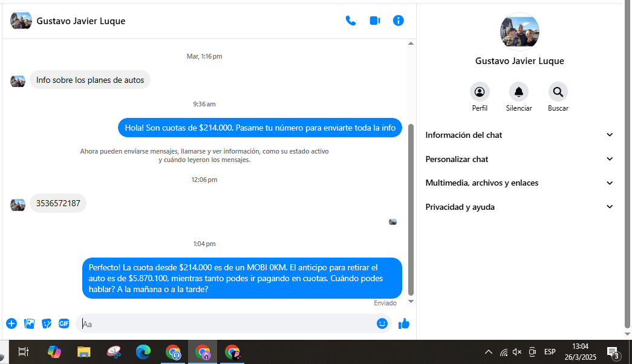
Task: Open the notification center icon
Action: 613,353
